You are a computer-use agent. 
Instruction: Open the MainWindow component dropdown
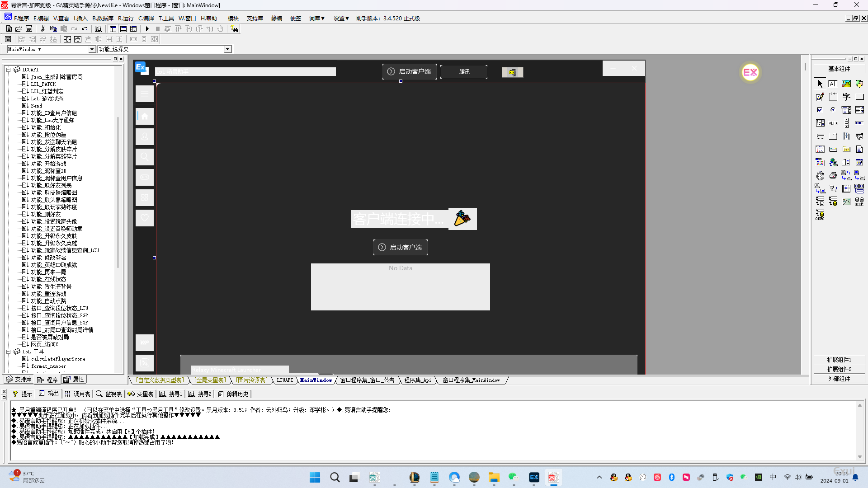(92, 49)
